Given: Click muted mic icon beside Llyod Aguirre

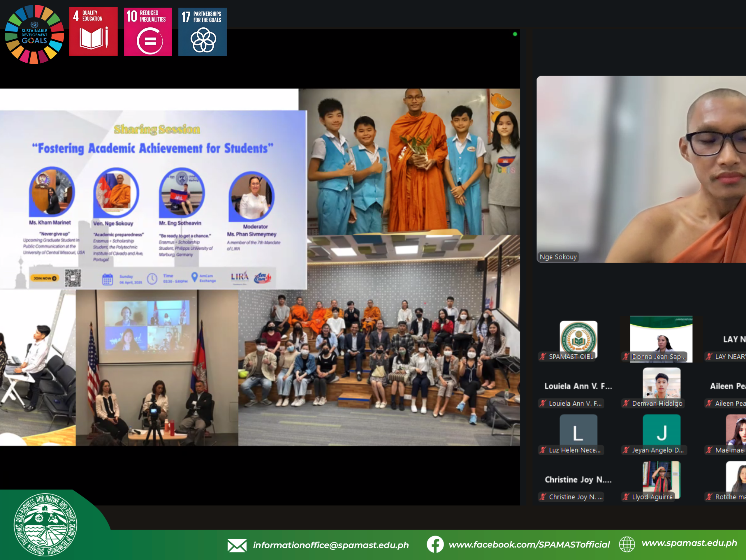Looking at the screenshot, I should pyautogui.click(x=626, y=496).
